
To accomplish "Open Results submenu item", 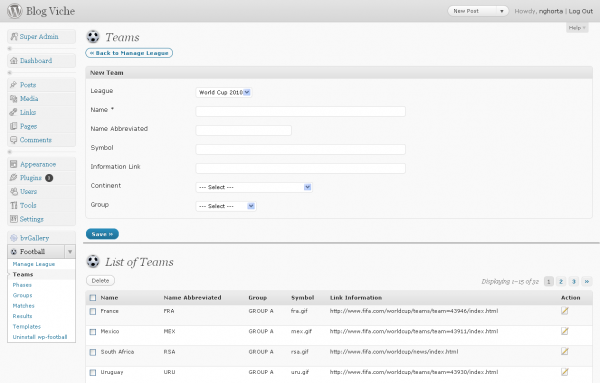I will tap(23, 316).
